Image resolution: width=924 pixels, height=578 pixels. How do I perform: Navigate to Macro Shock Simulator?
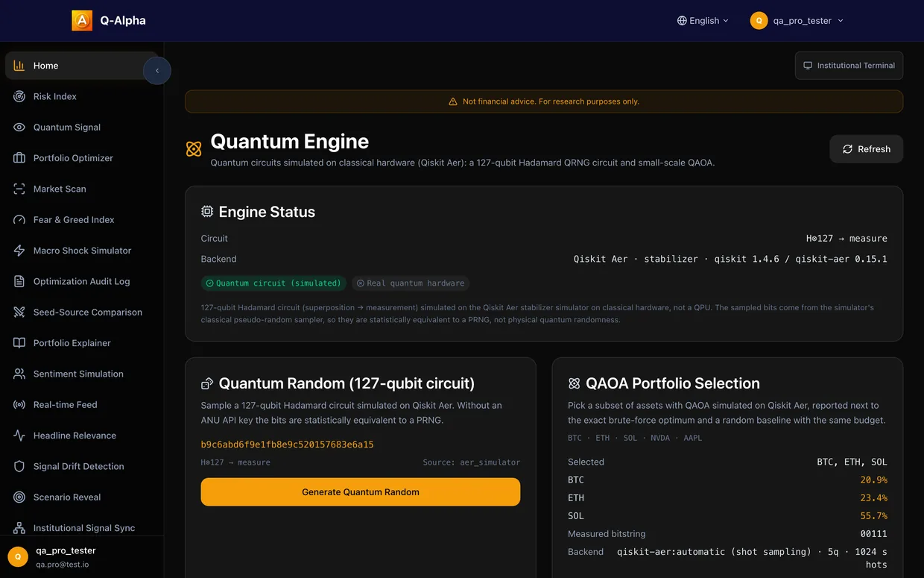pos(82,251)
